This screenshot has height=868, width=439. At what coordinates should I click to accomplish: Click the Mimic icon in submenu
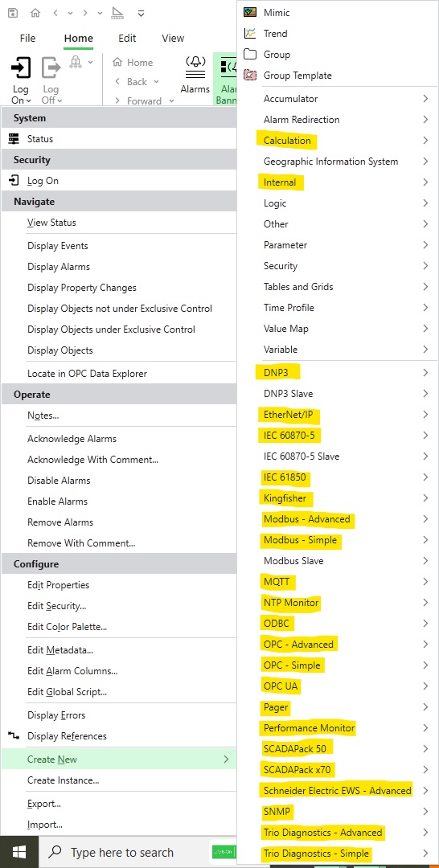pos(250,12)
